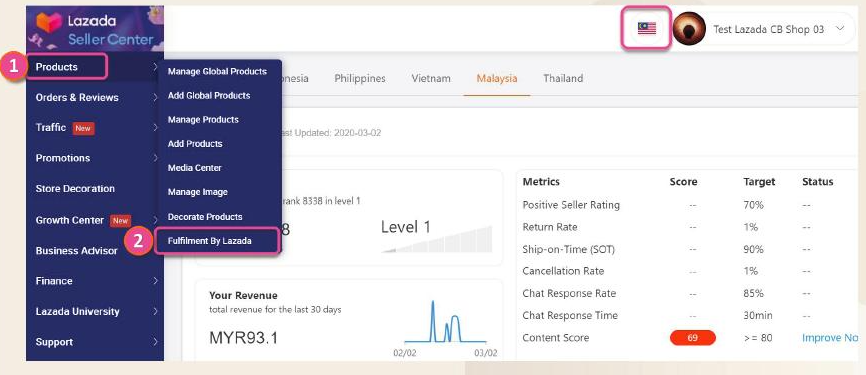Expand the Finance menu arrow

tap(156, 281)
